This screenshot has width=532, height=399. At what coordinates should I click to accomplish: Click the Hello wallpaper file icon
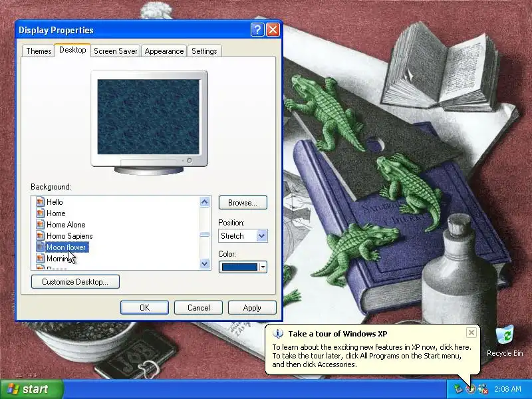tap(41, 202)
